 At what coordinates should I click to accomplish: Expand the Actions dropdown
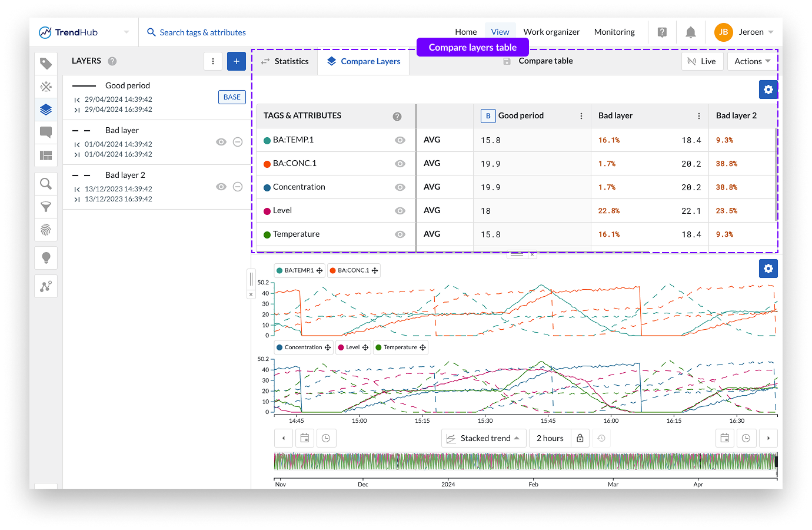pos(752,61)
